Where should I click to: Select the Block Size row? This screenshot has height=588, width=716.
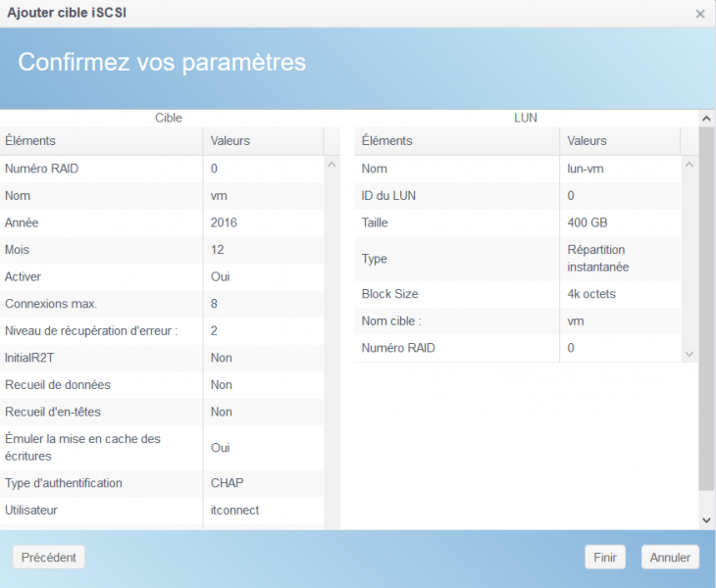(456, 294)
